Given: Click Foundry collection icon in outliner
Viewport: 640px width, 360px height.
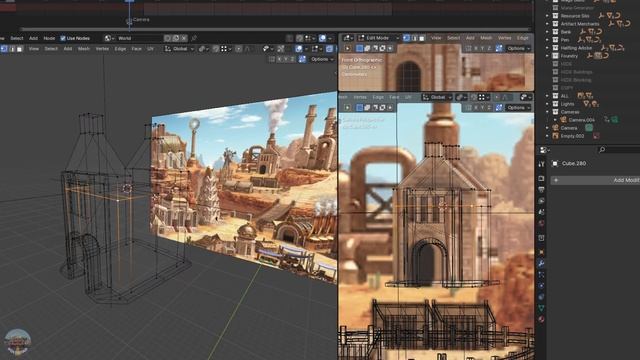Looking at the screenshot, I should coord(555,56).
